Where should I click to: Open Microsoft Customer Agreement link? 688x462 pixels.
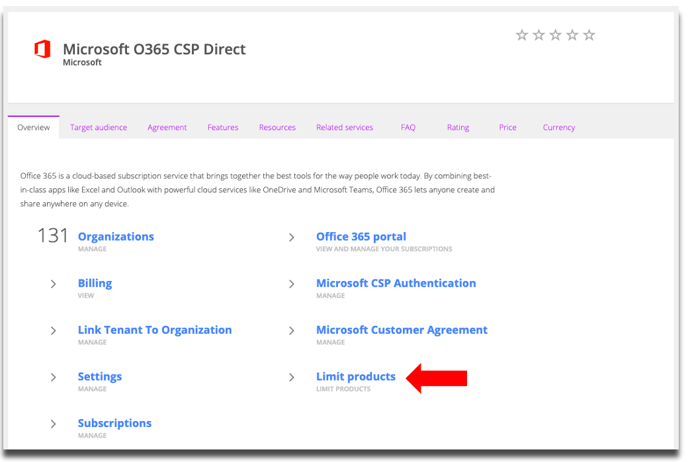401,330
